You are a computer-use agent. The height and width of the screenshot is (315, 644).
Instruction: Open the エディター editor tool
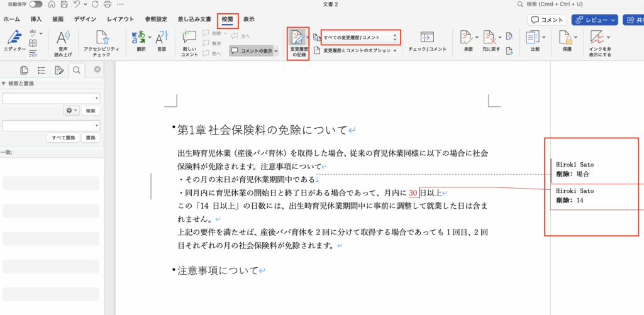[15, 43]
